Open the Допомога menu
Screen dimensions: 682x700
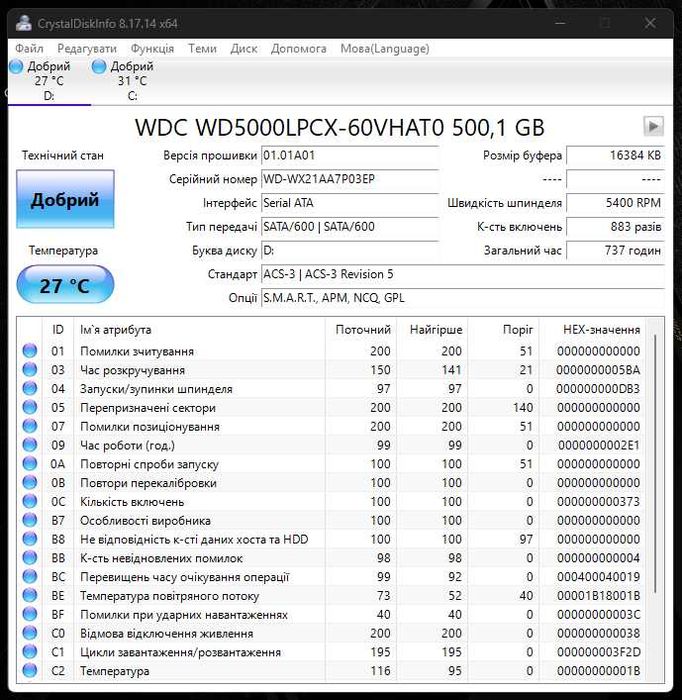299,48
